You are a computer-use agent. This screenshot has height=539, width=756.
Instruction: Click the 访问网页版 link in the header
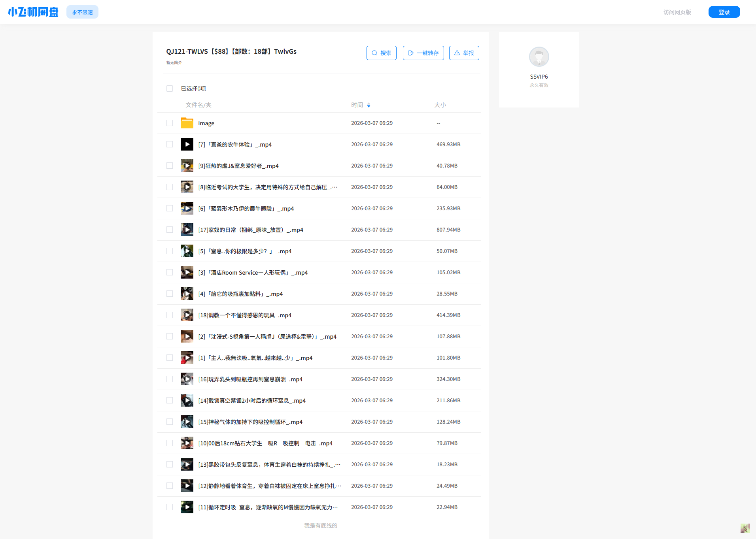(677, 12)
